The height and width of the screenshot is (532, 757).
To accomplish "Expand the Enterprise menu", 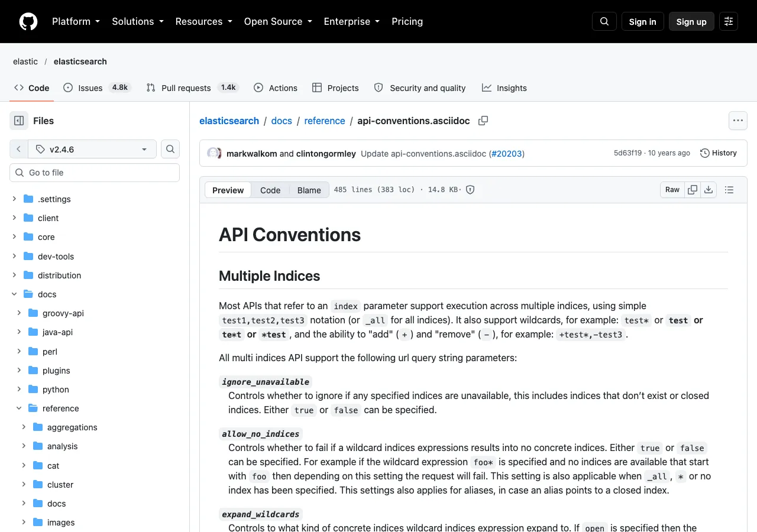I will click(352, 21).
